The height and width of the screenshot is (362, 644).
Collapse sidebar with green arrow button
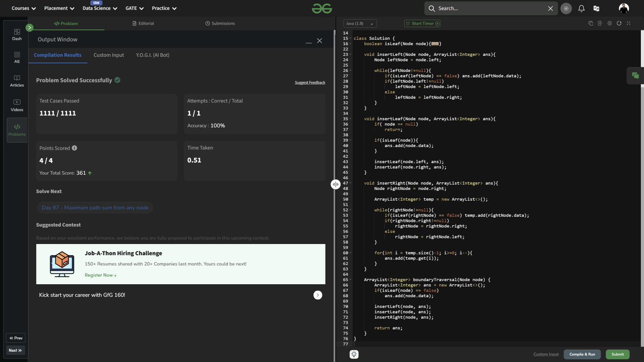(x=30, y=27)
